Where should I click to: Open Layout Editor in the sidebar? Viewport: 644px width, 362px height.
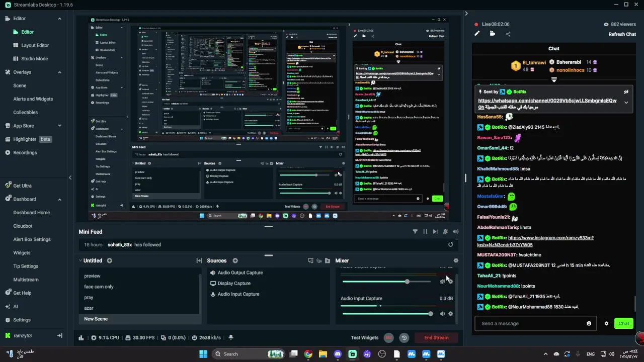[35, 45]
